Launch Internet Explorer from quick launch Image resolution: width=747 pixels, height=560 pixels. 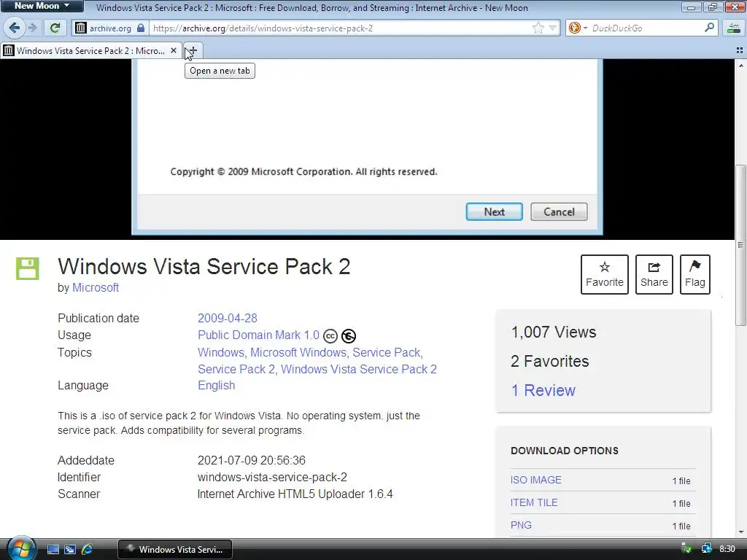click(x=87, y=550)
